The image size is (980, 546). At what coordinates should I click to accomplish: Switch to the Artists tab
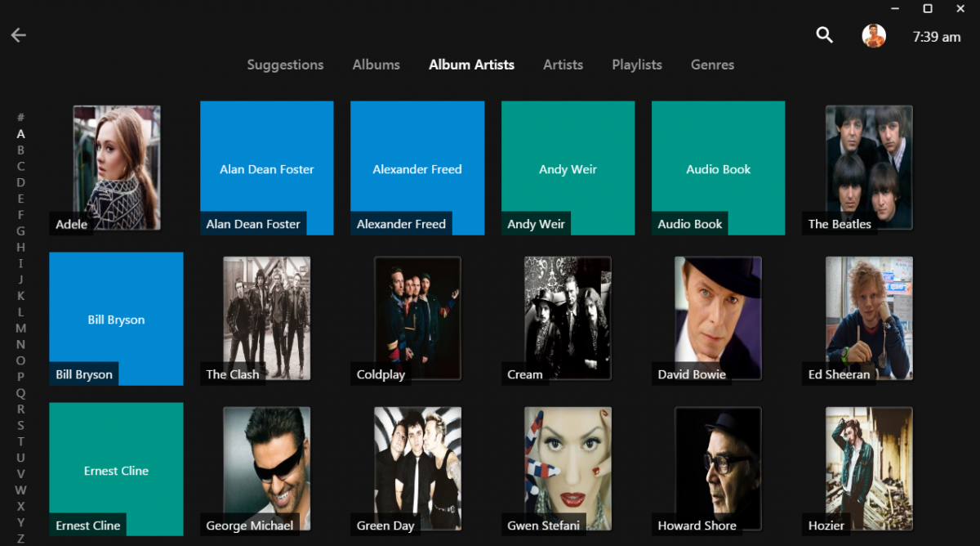pyautogui.click(x=563, y=65)
